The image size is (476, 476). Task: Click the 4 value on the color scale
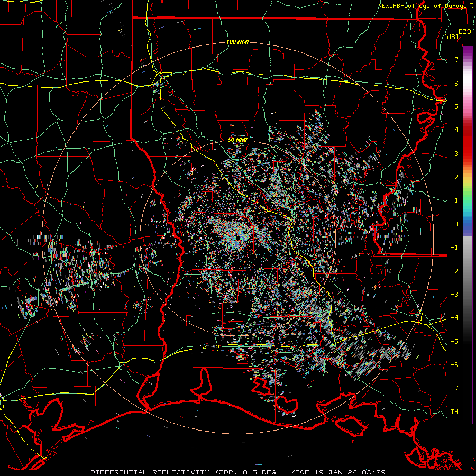(456, 130)
